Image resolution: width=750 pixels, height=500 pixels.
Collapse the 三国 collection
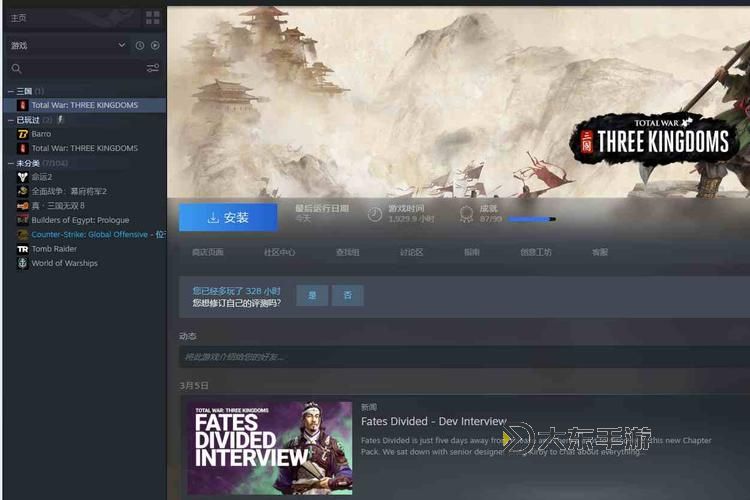click(x=11, y=91)
